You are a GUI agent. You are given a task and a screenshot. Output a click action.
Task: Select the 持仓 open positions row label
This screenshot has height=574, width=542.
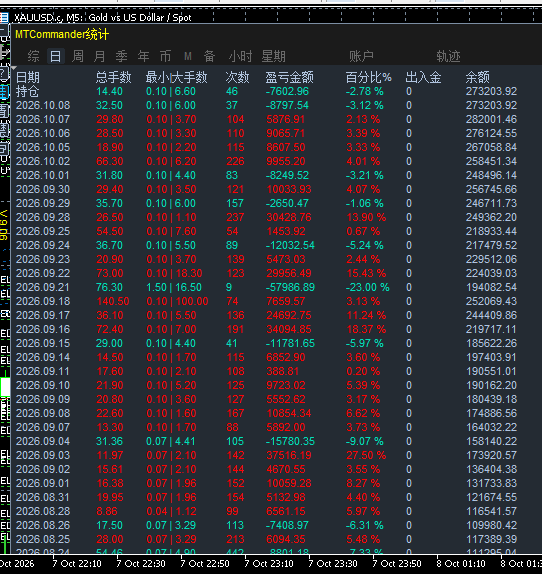pyautogui.click(x=27, y=92)
